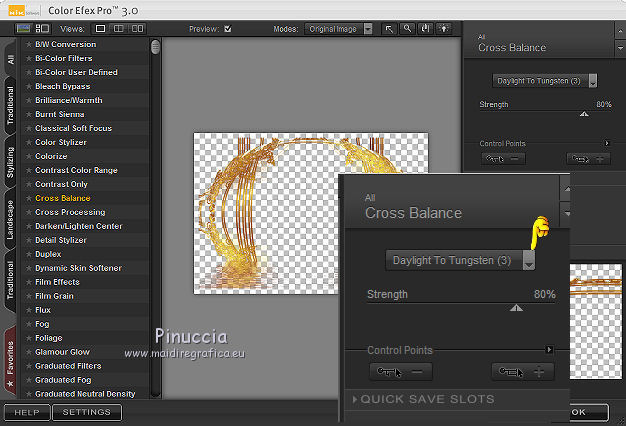
Task: Expand the Quick Save Slots section
Action: (424, 399)
